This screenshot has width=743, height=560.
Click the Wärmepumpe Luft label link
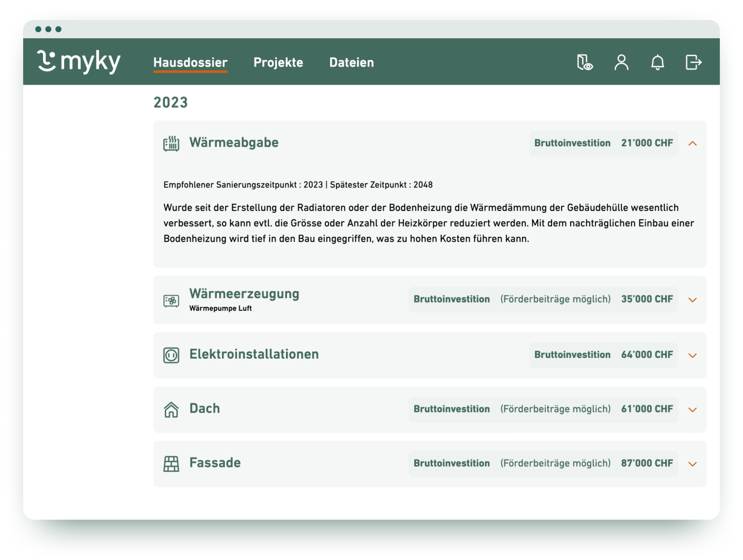click(x=221, y=308)
